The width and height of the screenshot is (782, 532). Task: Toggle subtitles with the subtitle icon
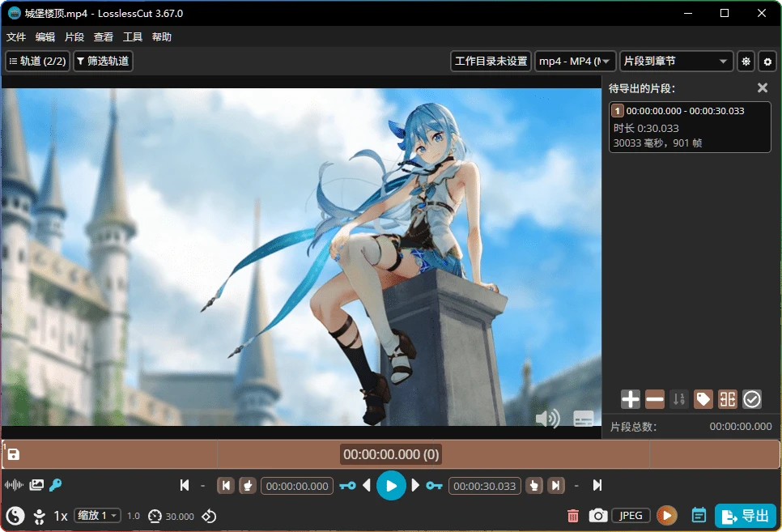[x=582, y=419]
